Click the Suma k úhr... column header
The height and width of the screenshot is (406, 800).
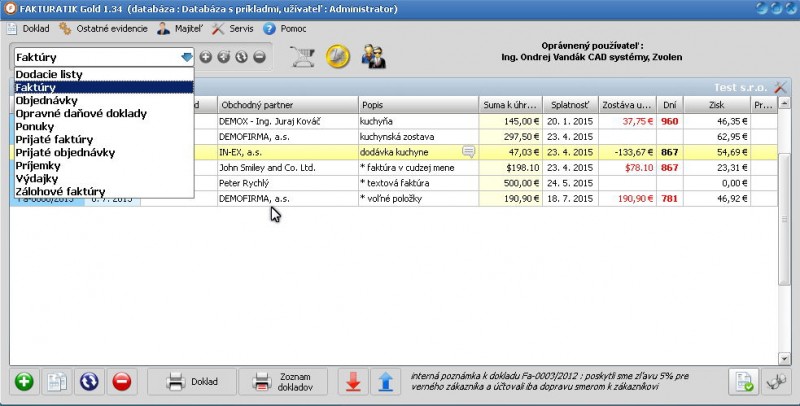(x=510, y=105)
